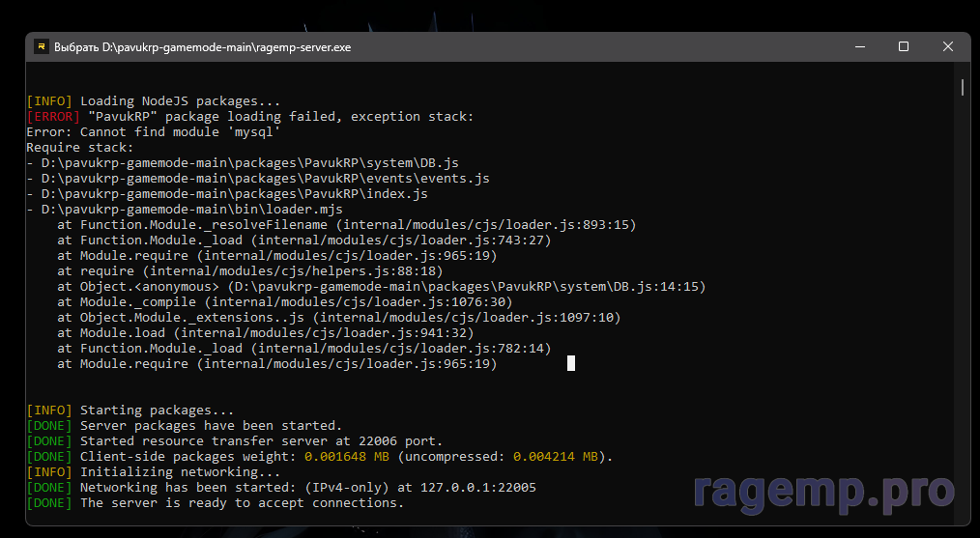Close the ragemp-server.exe console window
This screenshot has height=538, width=980.
[947, 46]
